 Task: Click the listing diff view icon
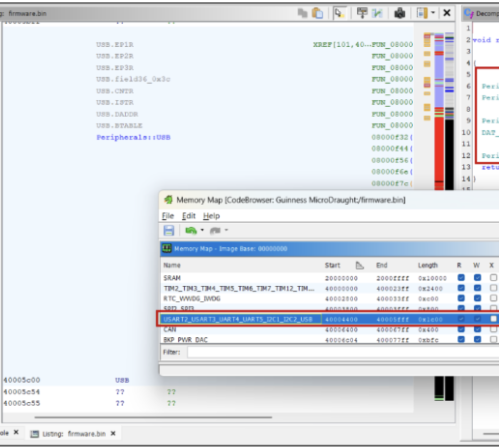tap(378, 14)
